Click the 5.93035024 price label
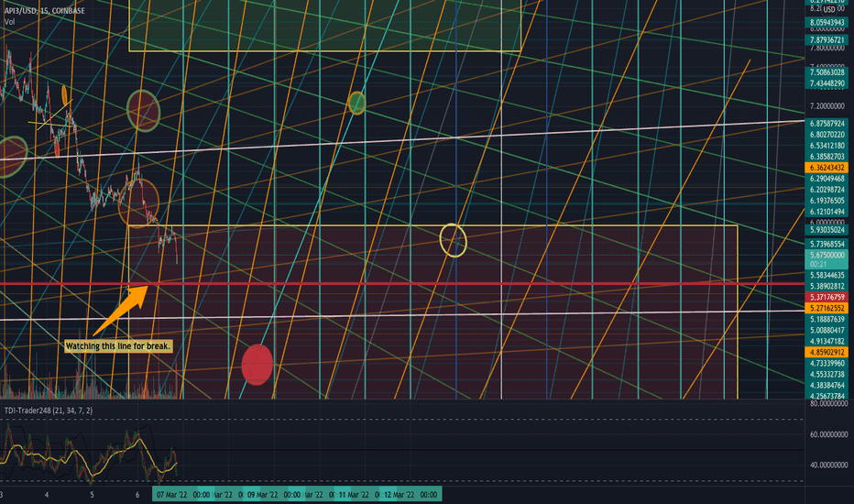854x504 pixels. pyautogui.click(x=827, y=230)
